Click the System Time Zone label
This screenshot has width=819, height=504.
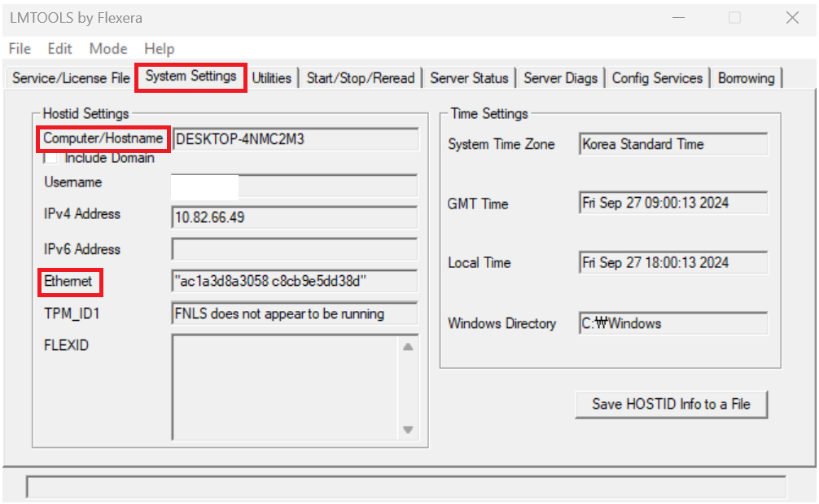pyautogui.click(x=501, y=144)
